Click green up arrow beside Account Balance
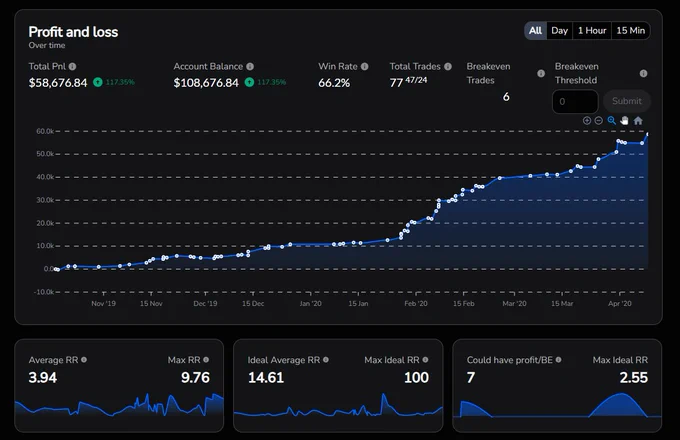Screen dimensions: 680x440 click(249, 82)
